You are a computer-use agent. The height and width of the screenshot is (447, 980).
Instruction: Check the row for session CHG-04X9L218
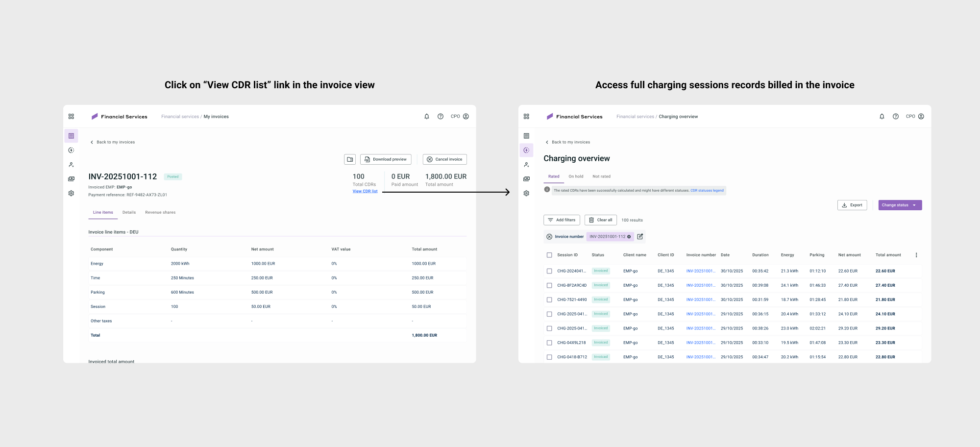[549, 343]
